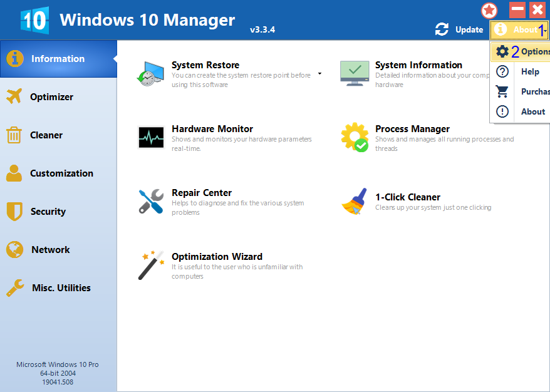Click the Cleaner trash can icon
The width and height of the screenshot is (550, 392).
pos(14,135)
